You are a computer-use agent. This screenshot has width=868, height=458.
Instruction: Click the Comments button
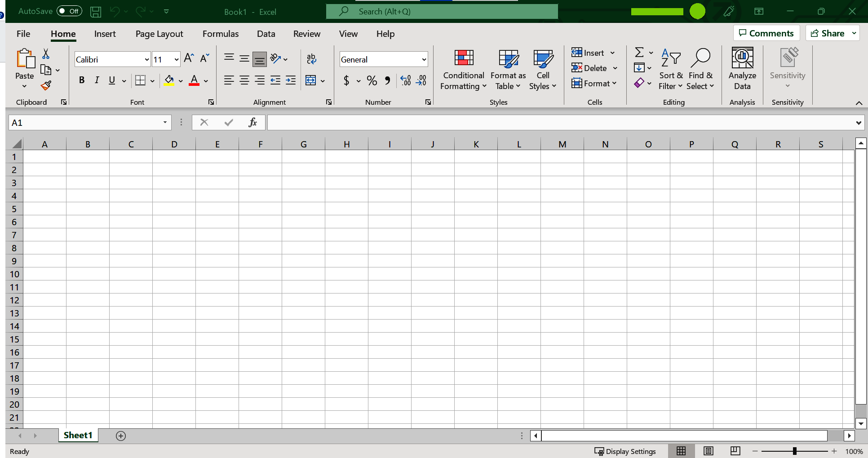(766, 33)
